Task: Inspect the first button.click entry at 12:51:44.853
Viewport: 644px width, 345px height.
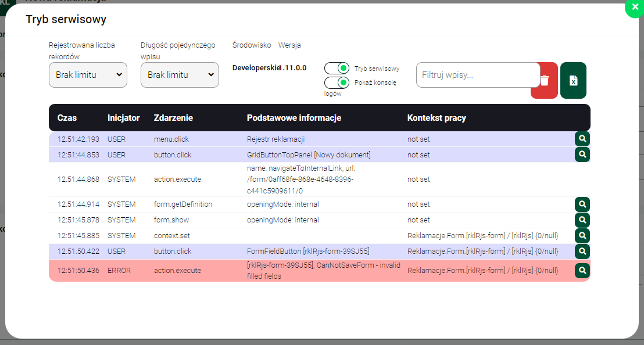Action: point(582,154)
